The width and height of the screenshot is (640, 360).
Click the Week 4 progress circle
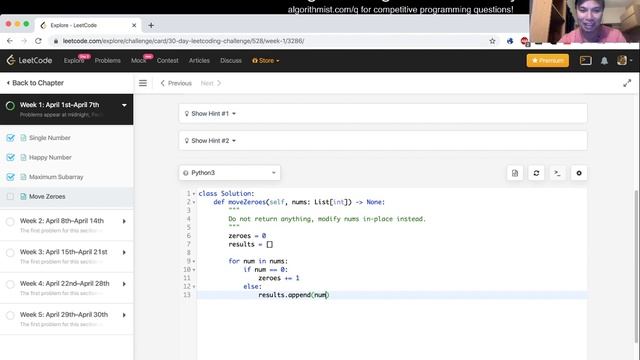pos(10,284)
